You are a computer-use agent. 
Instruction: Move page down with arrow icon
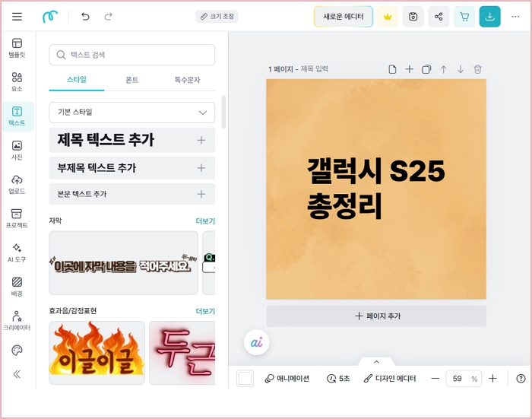pyautogui.click(x=461, y=69)
